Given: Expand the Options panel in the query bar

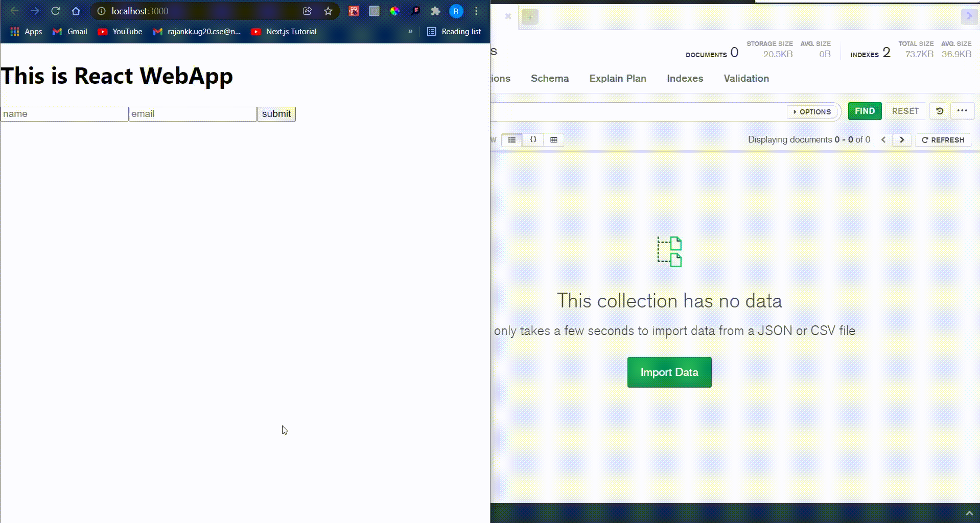Looking at the screenshot, I should coord(812,111).
